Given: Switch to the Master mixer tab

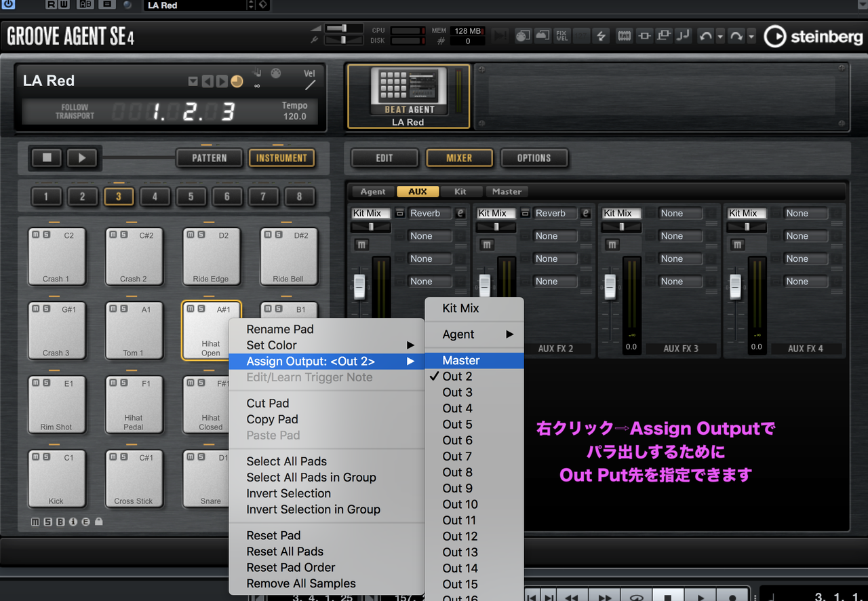Looking at the screenshot, I should tap(507, 192).
